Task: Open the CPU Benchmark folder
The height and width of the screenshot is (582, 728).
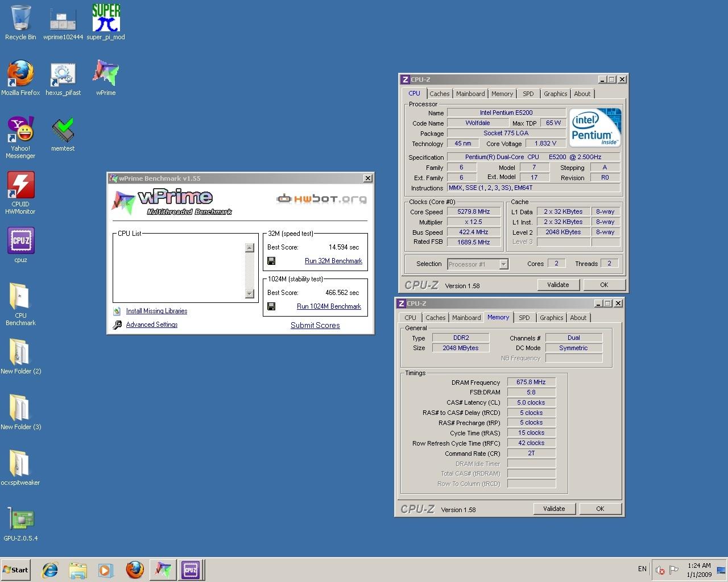Action: 20,305
